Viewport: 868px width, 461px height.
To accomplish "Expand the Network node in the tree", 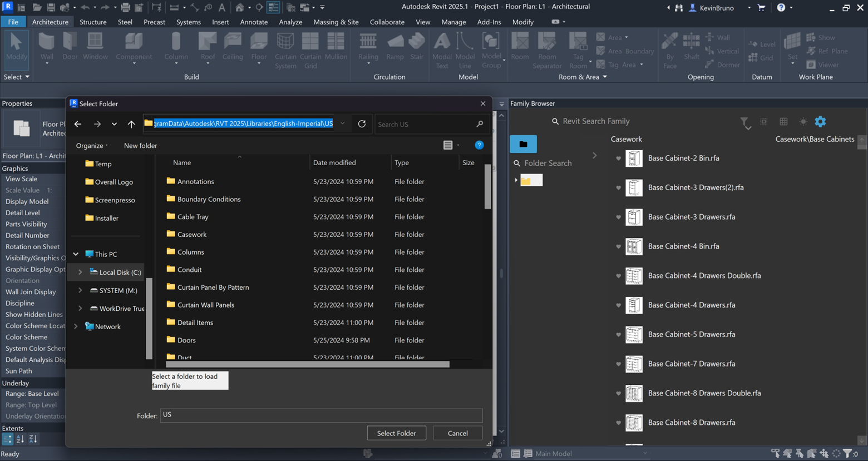I will 76,326.
